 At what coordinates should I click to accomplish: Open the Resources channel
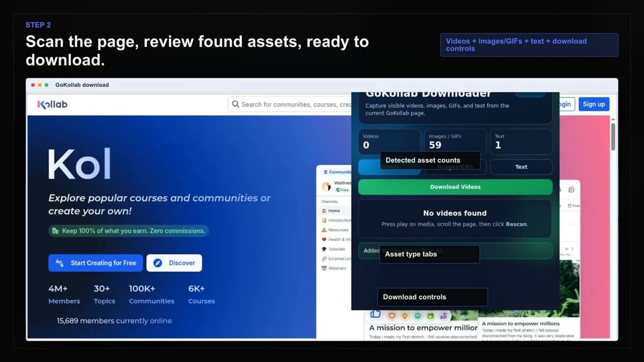335,230
